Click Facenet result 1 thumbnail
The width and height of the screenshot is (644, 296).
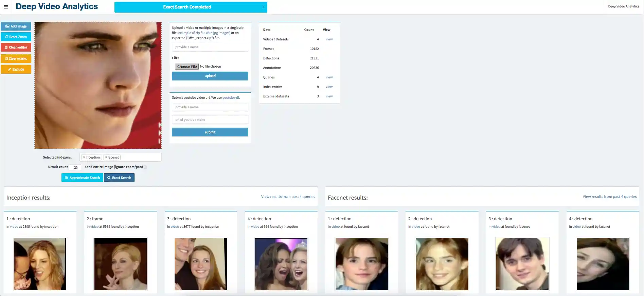click(x=362, y=264)
